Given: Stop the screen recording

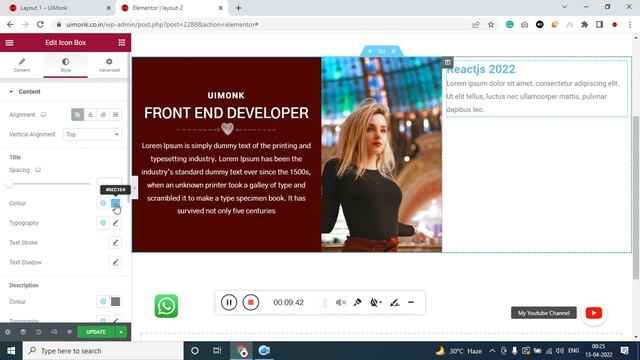Looking at the screenshot, I should coord(251,302).
